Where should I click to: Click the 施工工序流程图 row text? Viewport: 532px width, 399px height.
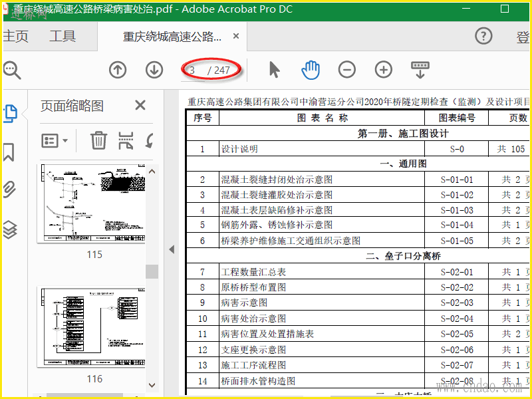tap(253, 365)
